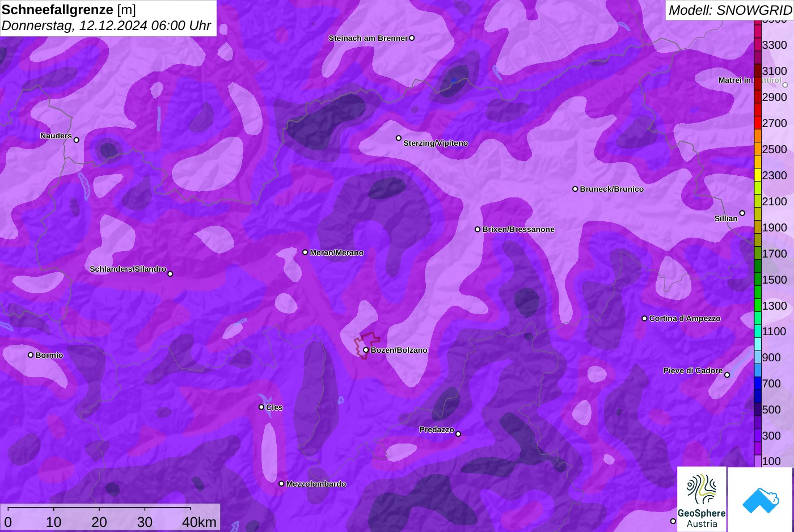
Task: Click the Meran/Merano marker dot
Action: [x=305, y=252]
